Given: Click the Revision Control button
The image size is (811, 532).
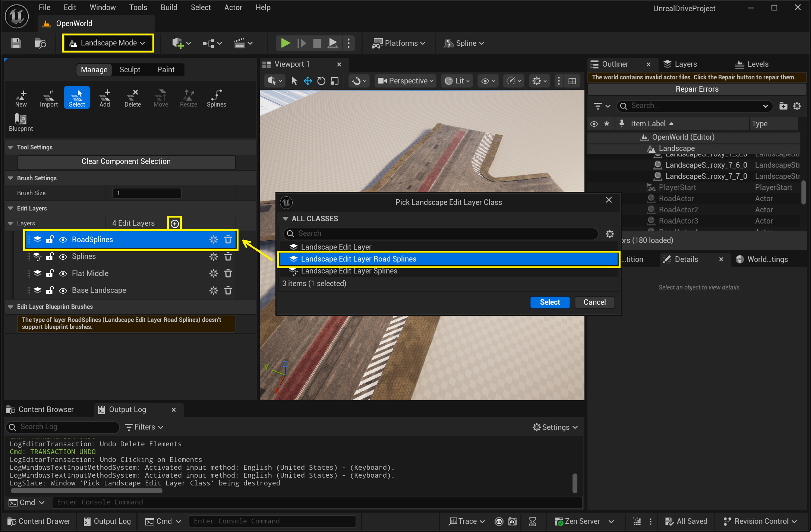Looking at the screenshot, I should 761,522.
